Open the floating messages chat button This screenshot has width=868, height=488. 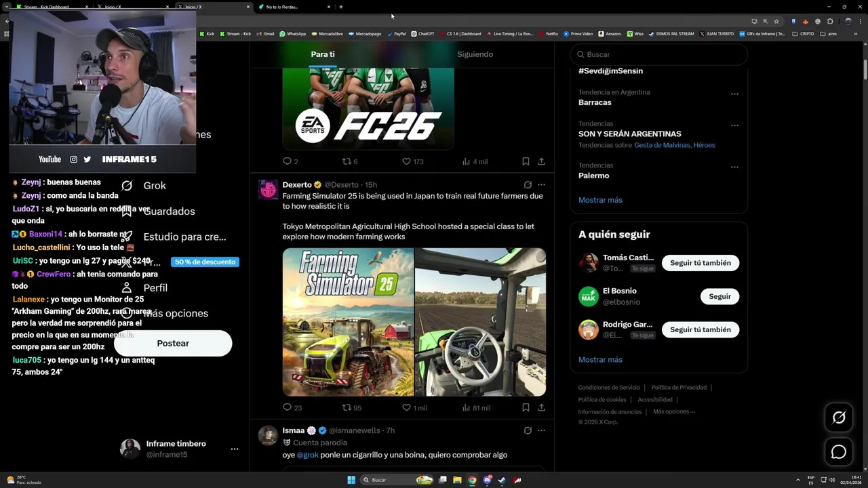pos(839,452)
